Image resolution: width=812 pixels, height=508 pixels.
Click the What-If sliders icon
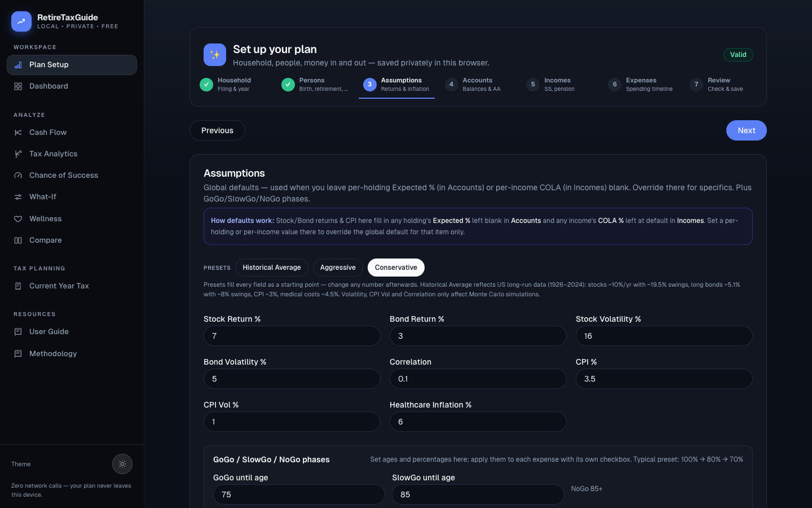tap(18, 197)
